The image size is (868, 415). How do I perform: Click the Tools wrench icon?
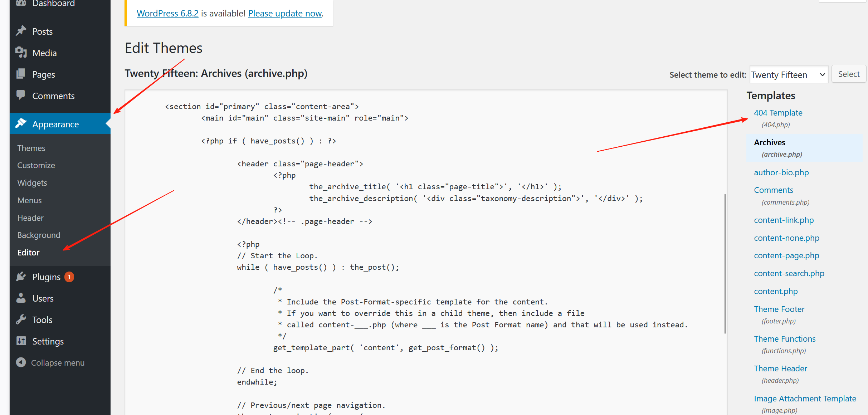click(x=21, y=319)
